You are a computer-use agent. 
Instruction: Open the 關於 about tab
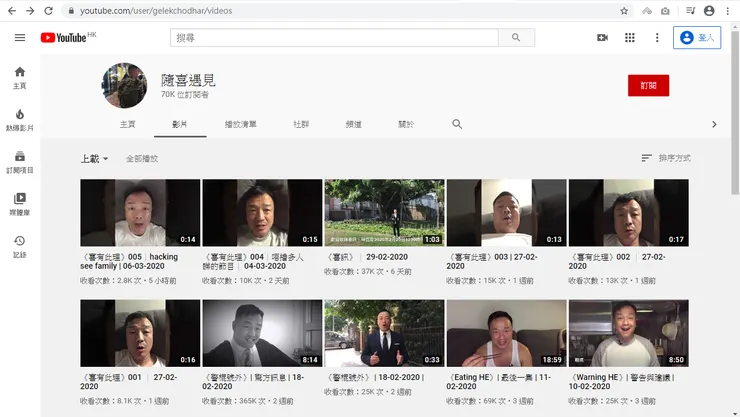pos(406,124)
